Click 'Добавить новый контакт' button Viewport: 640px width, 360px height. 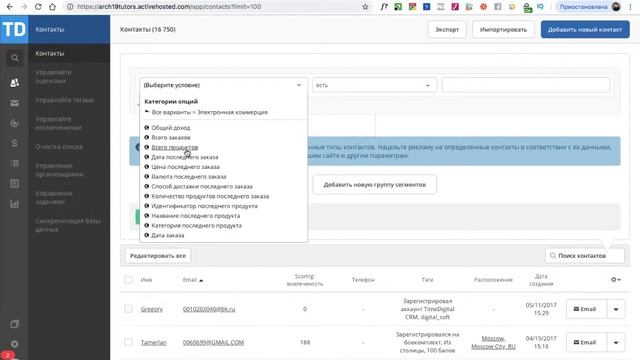[x=585, y=29]
